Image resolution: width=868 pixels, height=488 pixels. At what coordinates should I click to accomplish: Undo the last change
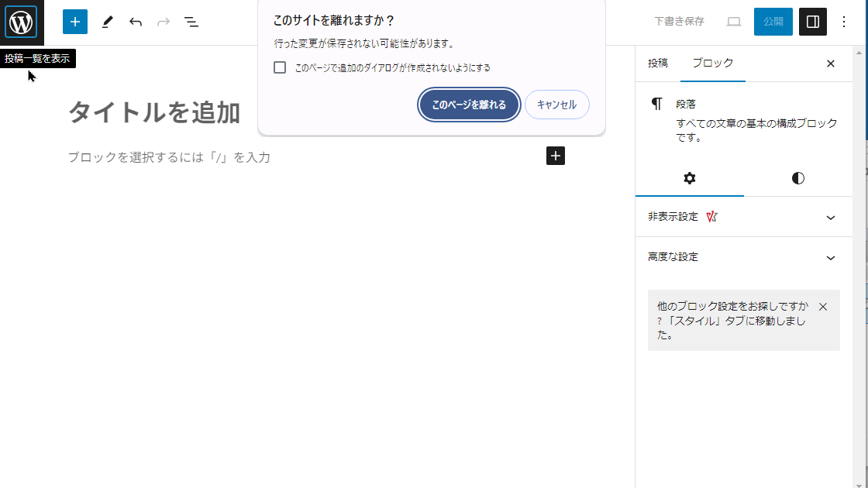136,22
